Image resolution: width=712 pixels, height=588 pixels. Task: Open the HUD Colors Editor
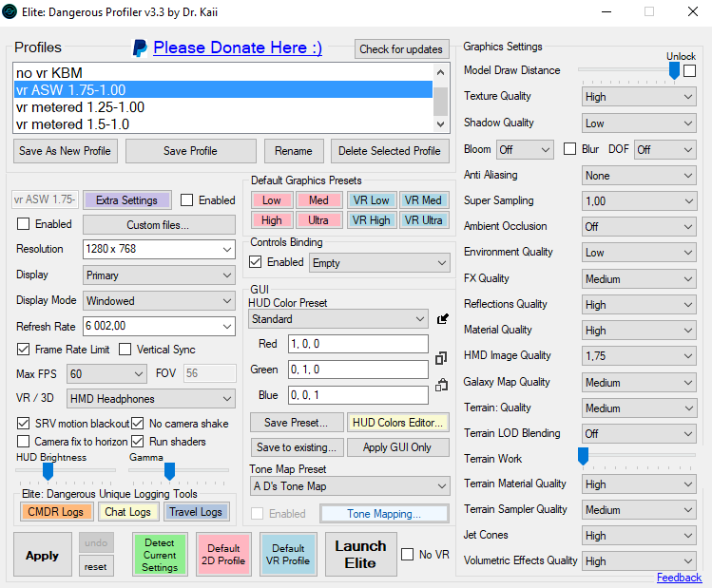point(397,423)
